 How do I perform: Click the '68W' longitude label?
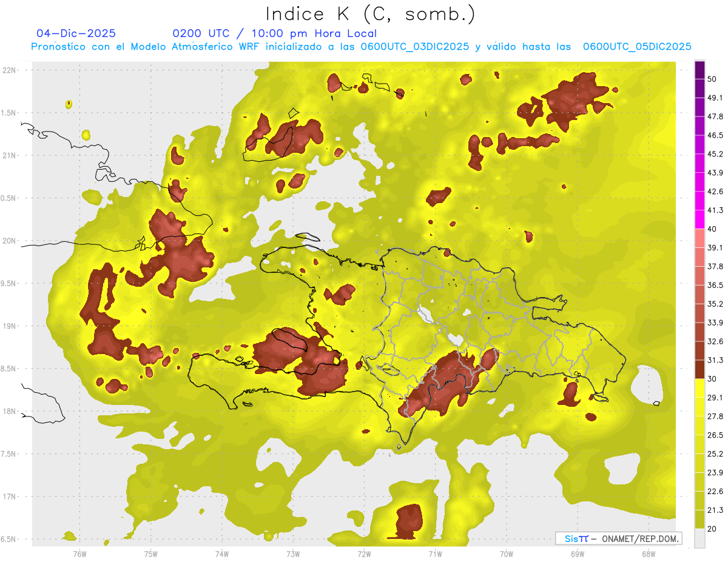(x=648, y=554)
